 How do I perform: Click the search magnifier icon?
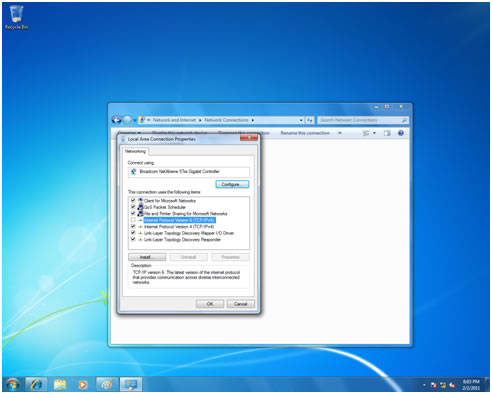(404, 120)
